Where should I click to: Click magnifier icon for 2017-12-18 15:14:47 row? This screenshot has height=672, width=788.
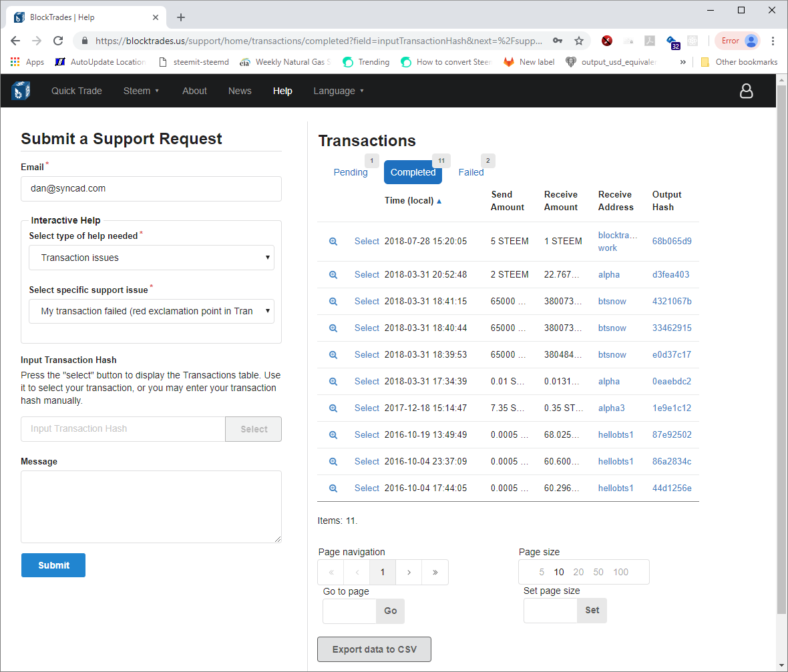(x=333, y=408)
